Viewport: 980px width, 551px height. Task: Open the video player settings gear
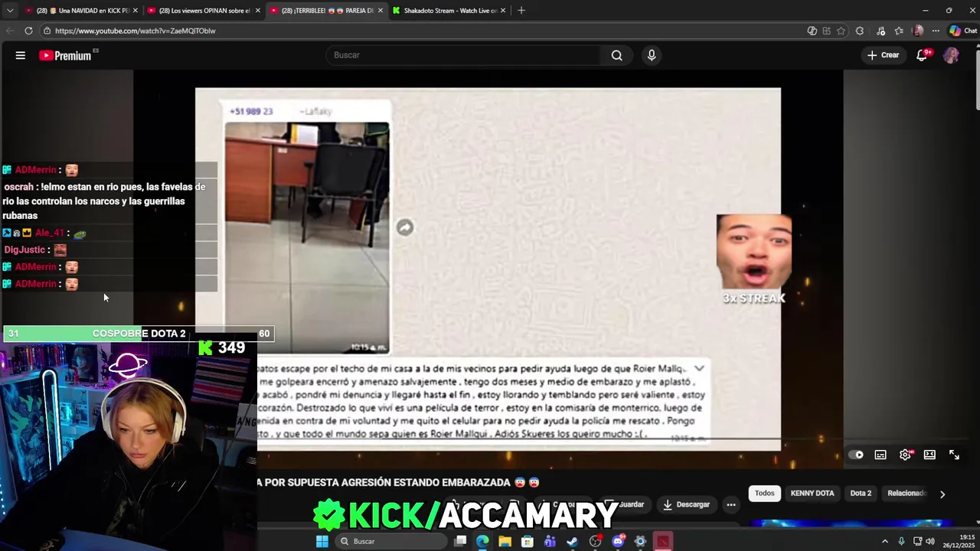[905, 455]
